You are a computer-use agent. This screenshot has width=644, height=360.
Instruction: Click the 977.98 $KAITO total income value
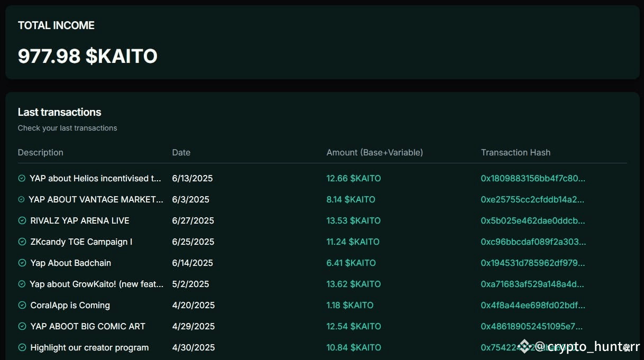tap(88, 56)
